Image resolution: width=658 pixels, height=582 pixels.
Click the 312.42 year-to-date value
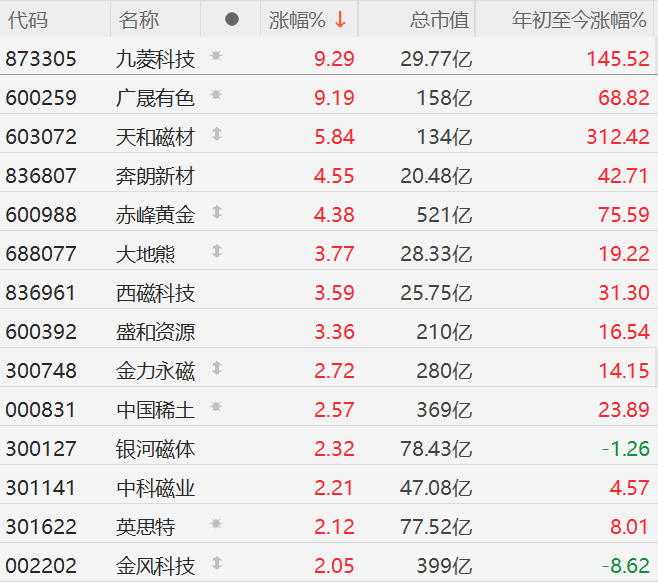(618, 137)
